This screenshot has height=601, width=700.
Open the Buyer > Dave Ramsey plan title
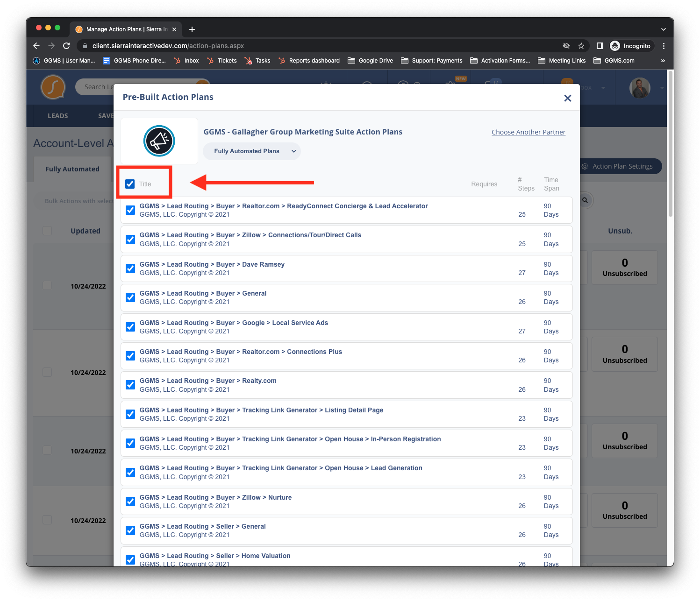click(x=212, y=264)
